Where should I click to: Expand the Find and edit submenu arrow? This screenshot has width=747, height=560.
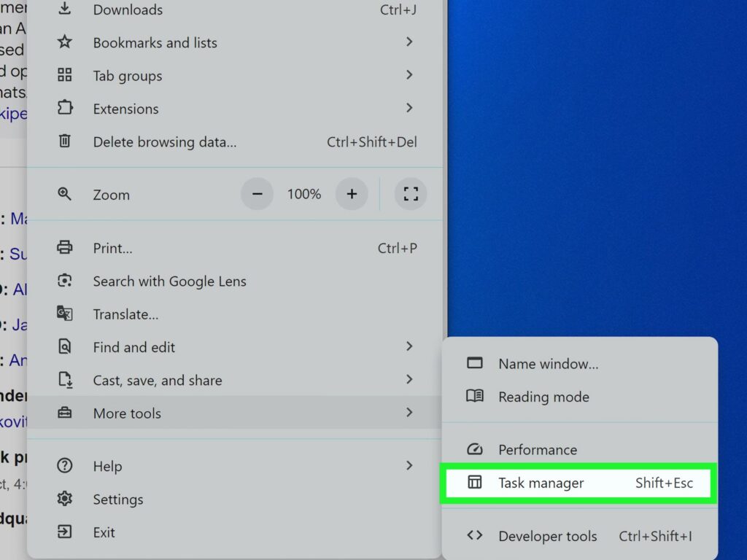(x=409, y=346)
